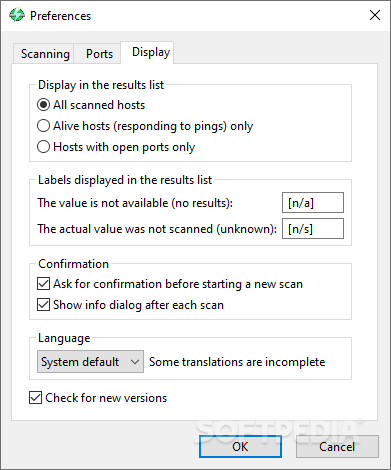Image resolution: width=391 pixels, height=470 pixels.
Task: Click the [n/s] not scanned label field
Action: point(313,229)
